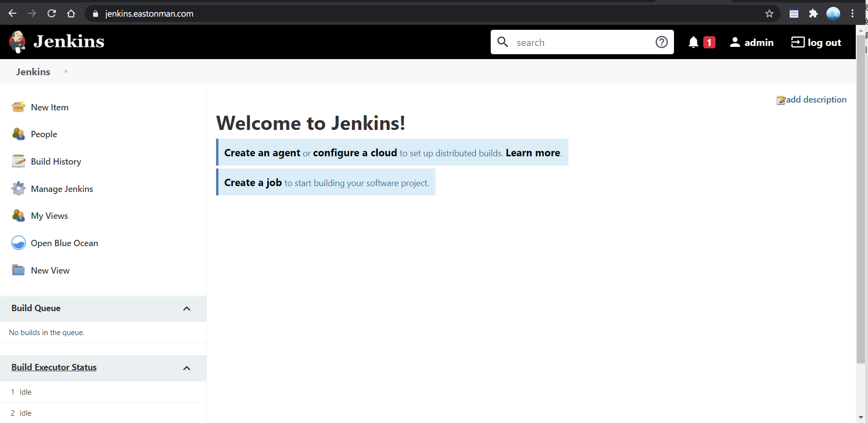Collapse the Build Queue panel
868x423 pixels.
pyautogui.click(x=186, y=309)
